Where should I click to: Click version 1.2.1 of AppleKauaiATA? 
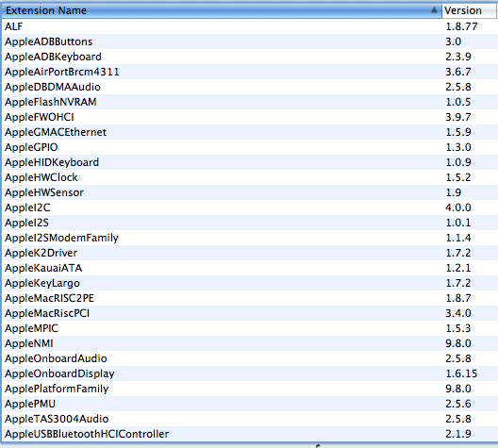pyautogui.click(x=458, y=268)
